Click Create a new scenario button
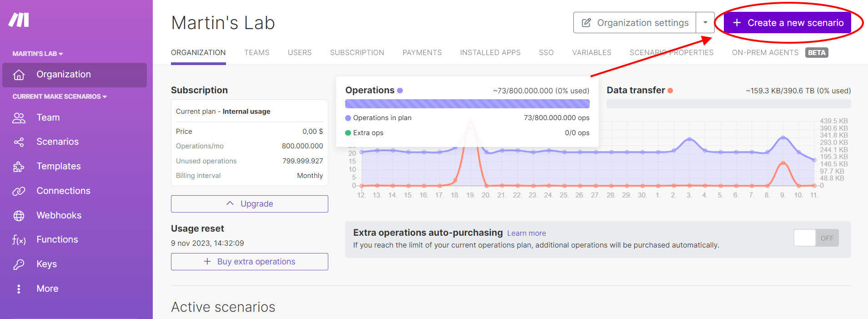 788,23
